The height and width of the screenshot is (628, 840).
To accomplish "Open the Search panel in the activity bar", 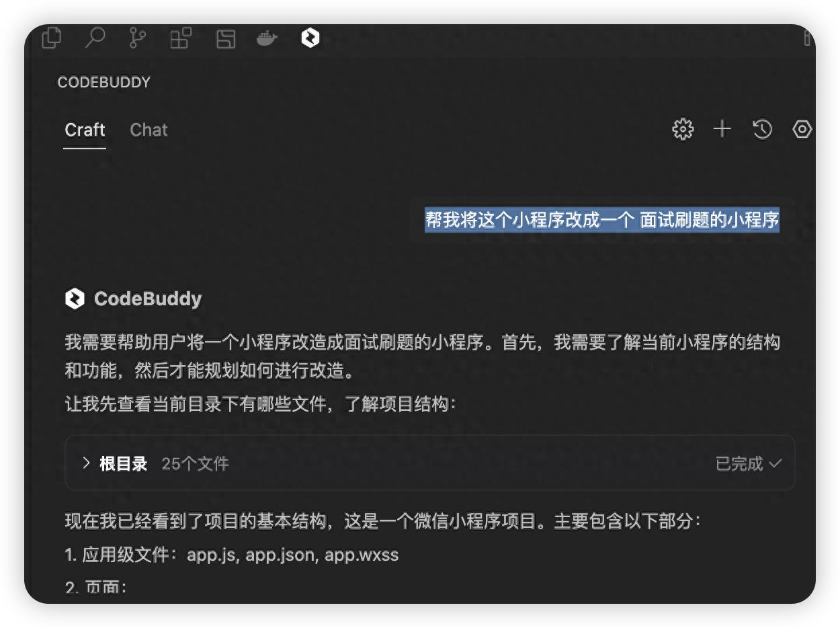I will 95,39.
